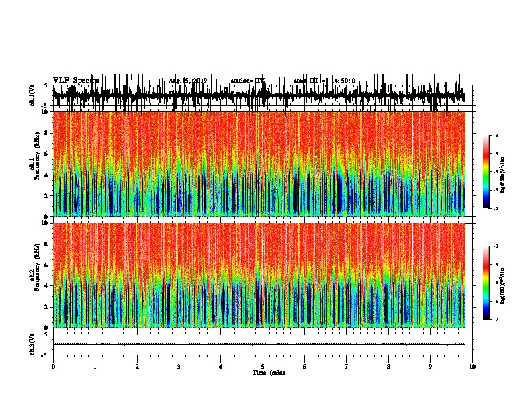This screenshot has width=532, height=411.
Task: Click time axis tick label "9"
Action: (430, 367)
